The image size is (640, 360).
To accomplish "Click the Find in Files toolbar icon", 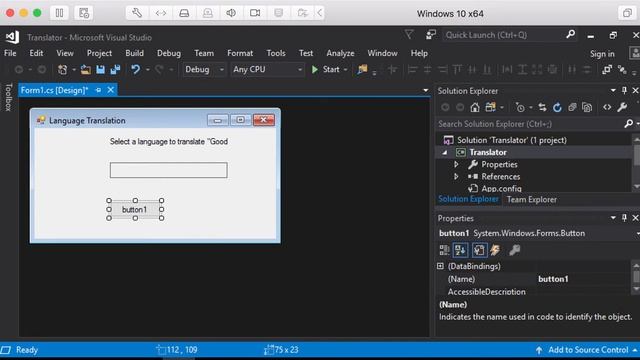I will pyautogui.click(x=362, y=69).
